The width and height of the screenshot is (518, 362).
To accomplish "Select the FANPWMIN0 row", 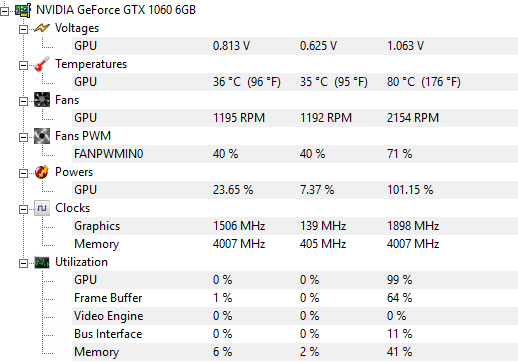I will (295, 154).
